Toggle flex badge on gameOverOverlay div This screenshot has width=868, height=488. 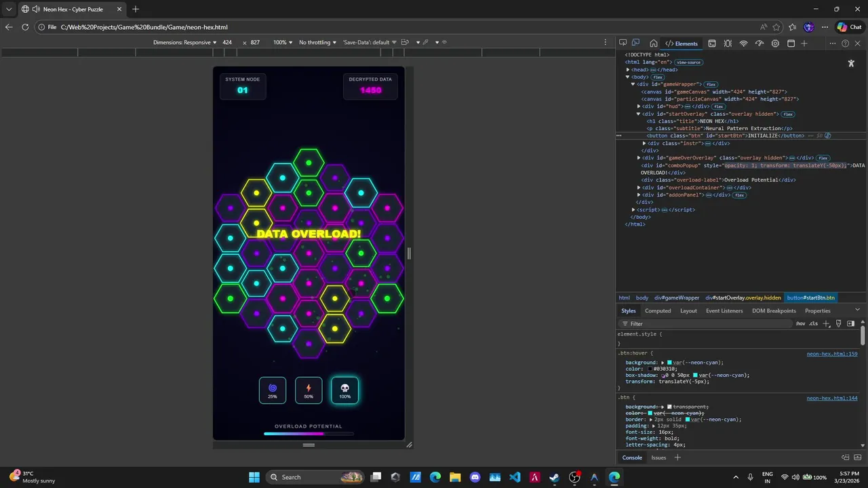pyautogui.click(x=823, y=158)
